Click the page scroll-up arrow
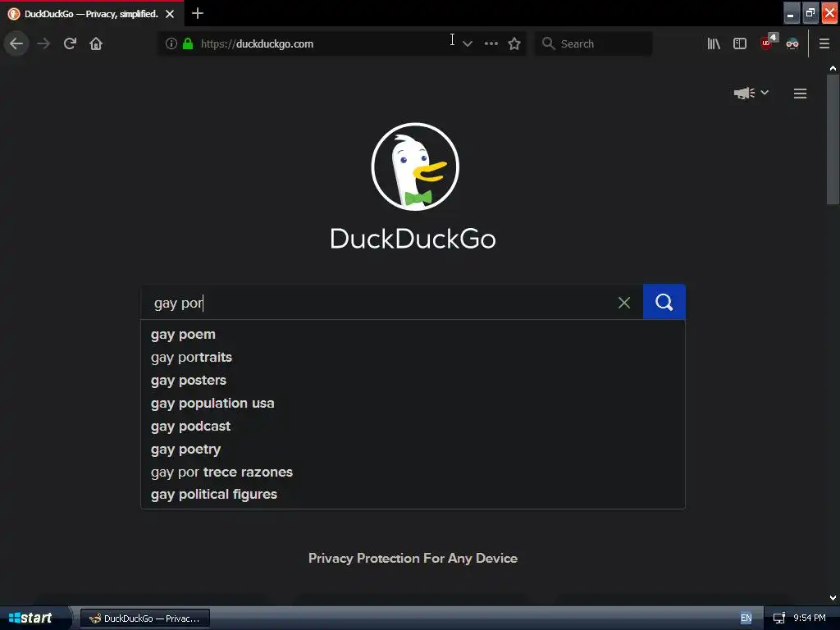840x630 pixels. (x=833, y=69)
